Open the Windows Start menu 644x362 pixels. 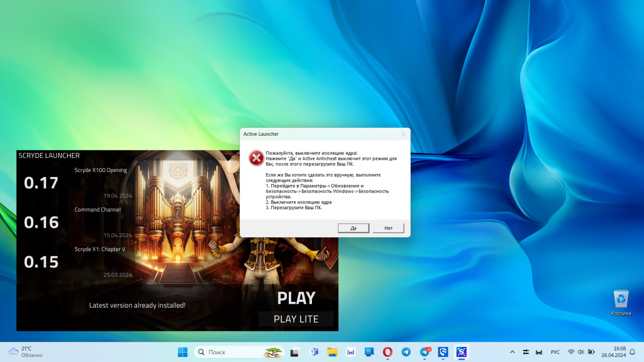click(183, 352)
